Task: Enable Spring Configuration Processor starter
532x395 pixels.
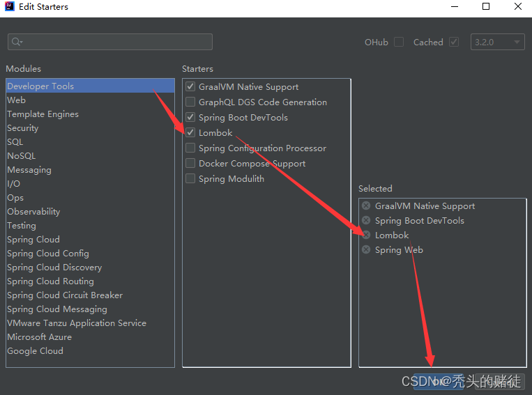Action: pyautogui.click(x=190, y=148)
